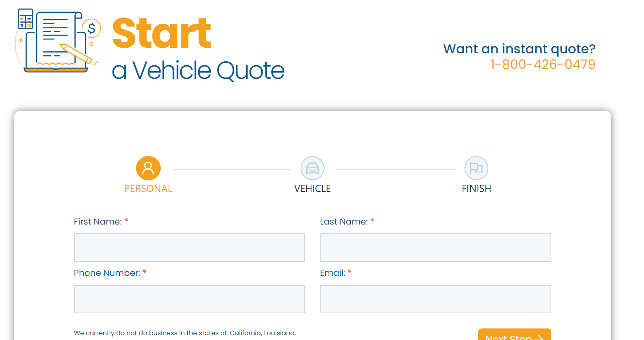Click the Finish step flag icon
The height and width of the screenshot is (340, 644).
pyautogui.click(x=476, y=168)
